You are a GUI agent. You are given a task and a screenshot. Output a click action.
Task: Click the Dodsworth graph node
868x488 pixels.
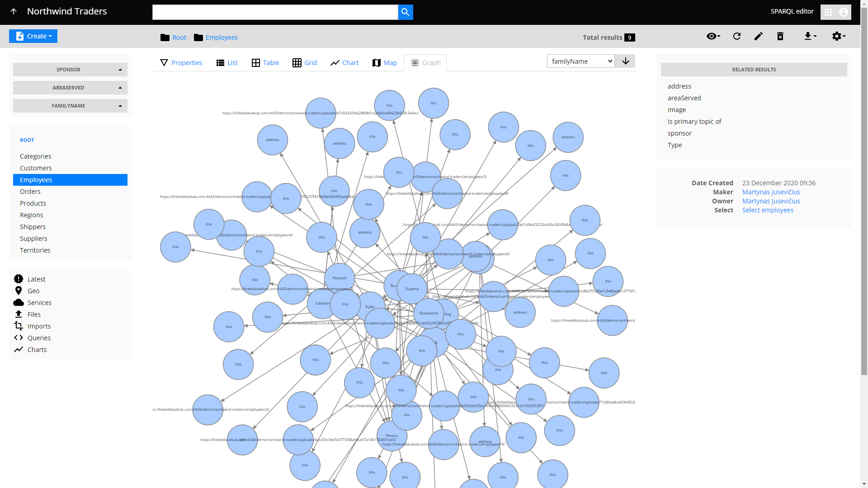pos(429,313)
